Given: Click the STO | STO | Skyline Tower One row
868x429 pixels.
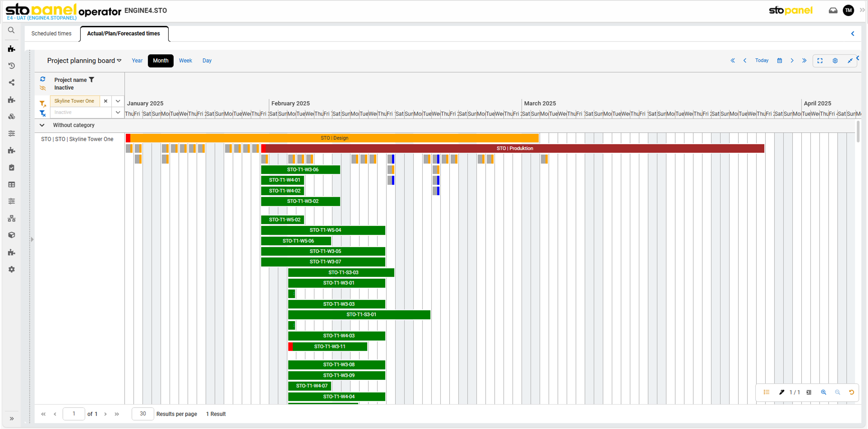Looking at the screenshot, I should point(77,139).
